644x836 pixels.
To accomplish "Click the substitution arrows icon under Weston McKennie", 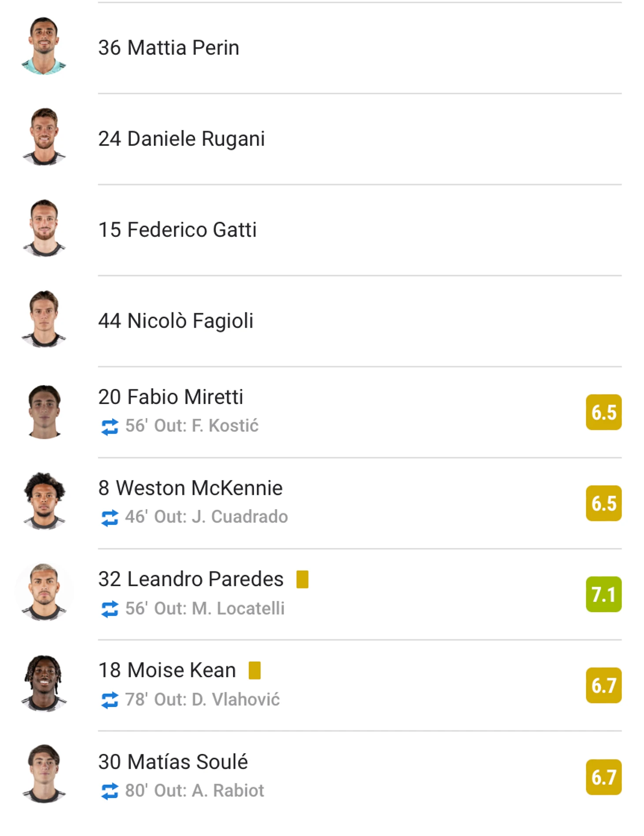I will click(x=109, y=518).
